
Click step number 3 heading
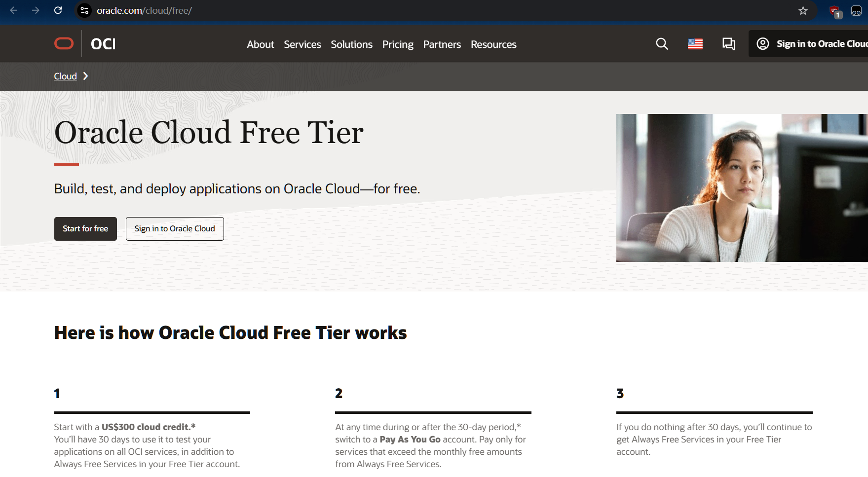coord(620,394)
